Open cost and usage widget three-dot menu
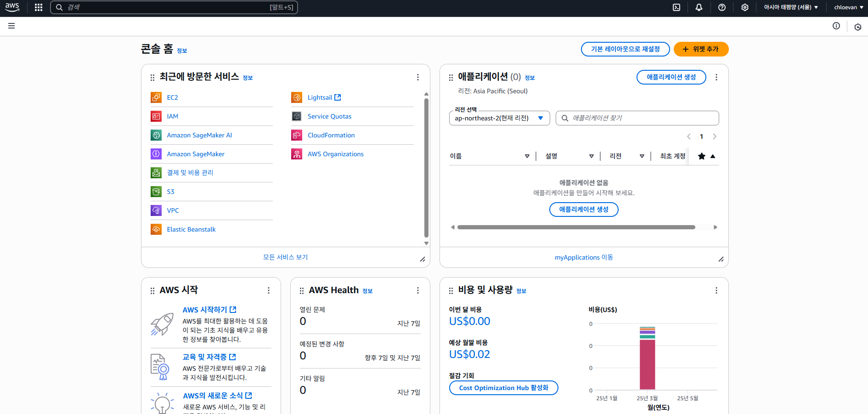The height and width of the screenshot is (414, 868). 716,290
